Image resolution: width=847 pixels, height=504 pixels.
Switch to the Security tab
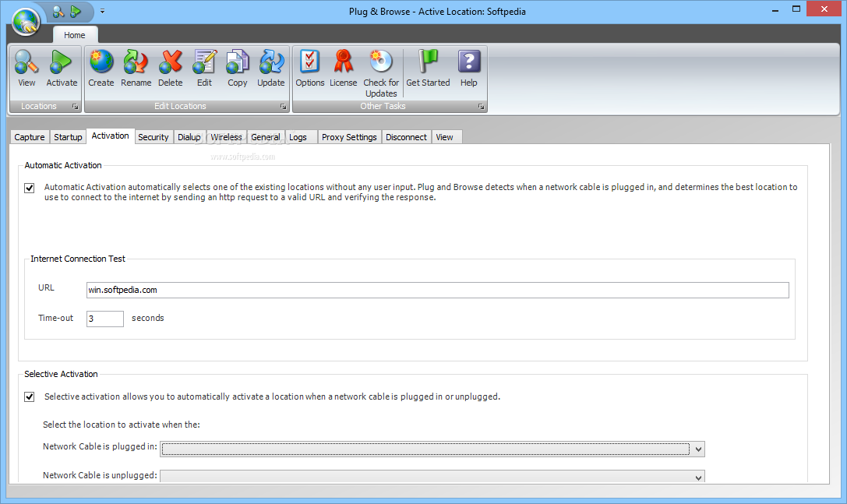click(x=154, y=137)
